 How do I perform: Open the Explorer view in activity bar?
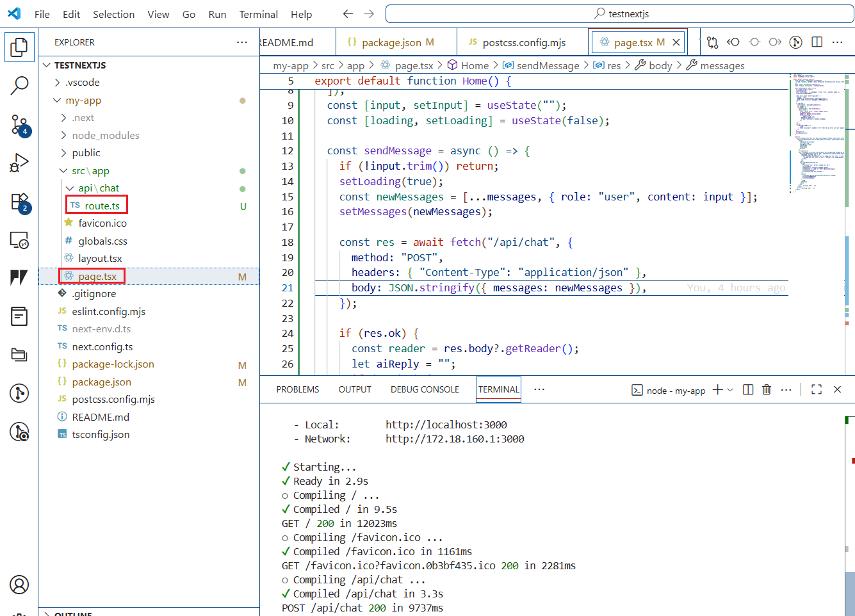[x=19, y=47]
